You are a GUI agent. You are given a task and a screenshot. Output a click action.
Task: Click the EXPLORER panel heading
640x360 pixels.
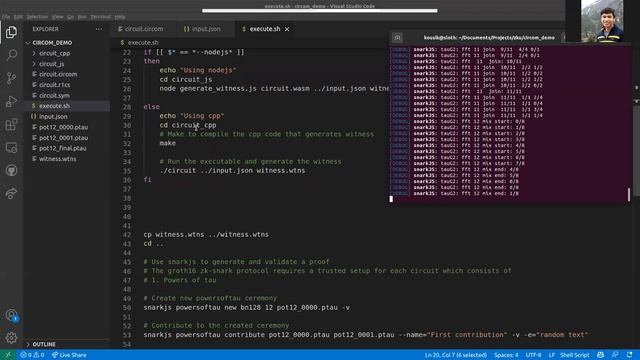pyautogui.click(x=45, y=29)
